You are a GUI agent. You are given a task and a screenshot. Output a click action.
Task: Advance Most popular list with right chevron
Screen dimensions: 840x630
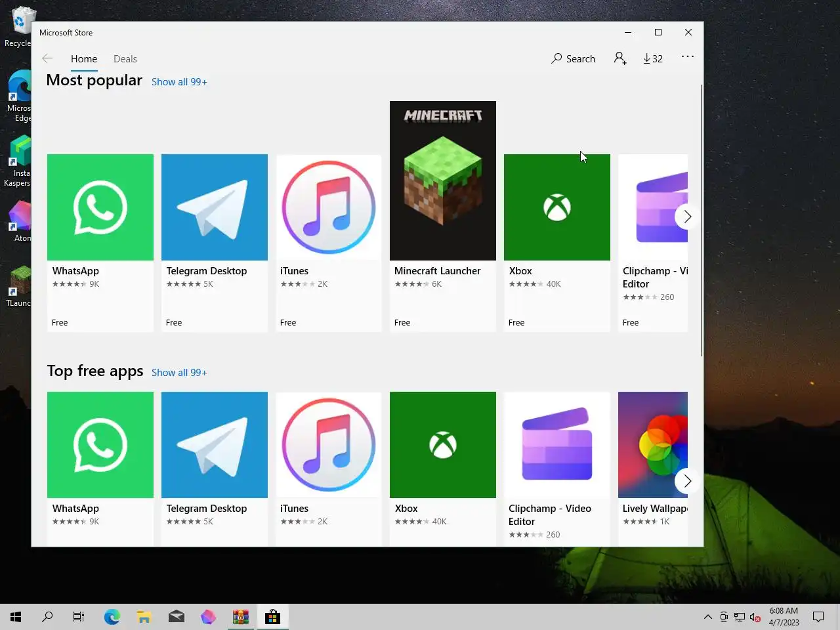[x=687, y=217]
